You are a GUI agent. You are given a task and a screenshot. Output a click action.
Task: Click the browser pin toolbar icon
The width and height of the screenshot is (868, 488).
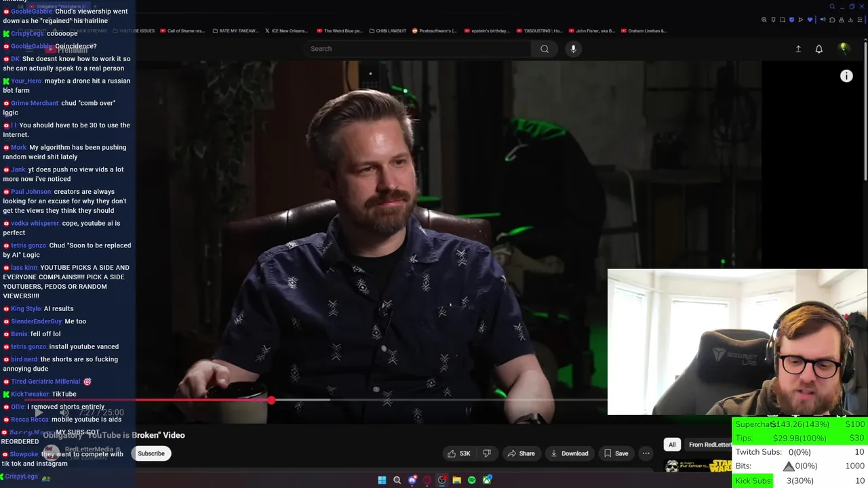tap(773, 20)
